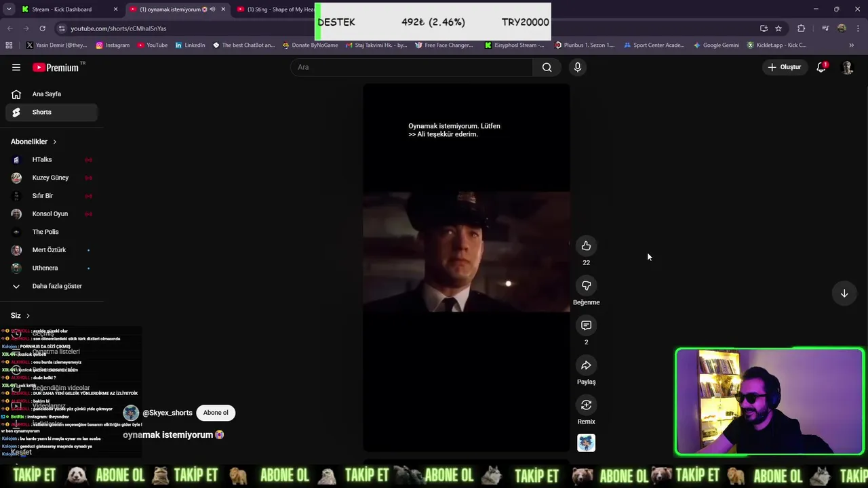Mute the oynamak istemiyorum tab audio
The height and width of the screenshot is (488, 868).
pyautogui.click(x=212, y=9)
